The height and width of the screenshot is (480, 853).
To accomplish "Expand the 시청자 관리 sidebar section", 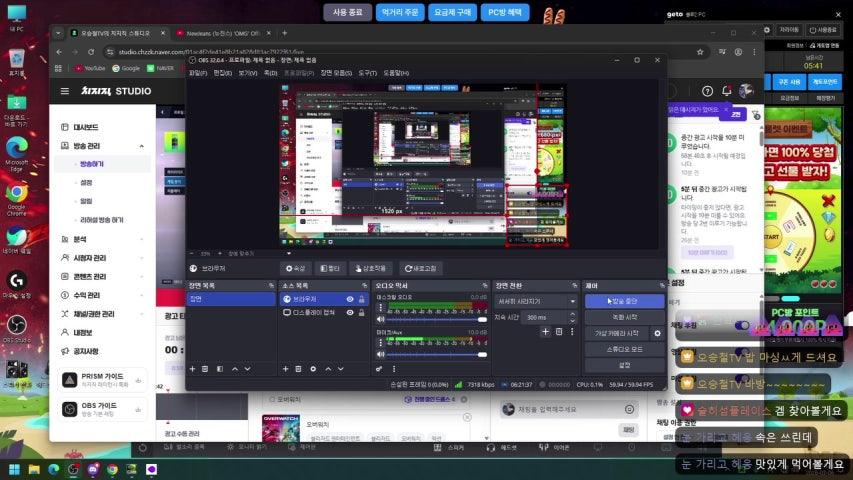I will coord(141,257).
